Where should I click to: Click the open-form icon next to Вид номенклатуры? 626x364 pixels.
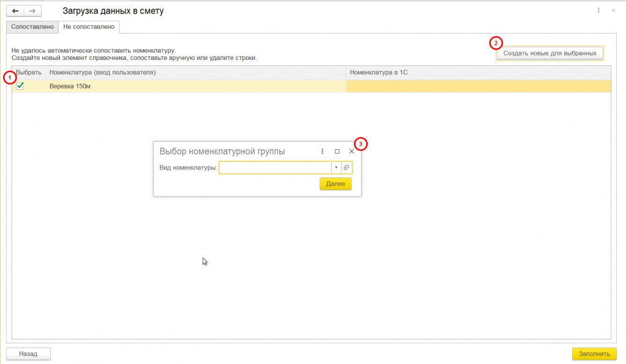click(x=346, y=168)
